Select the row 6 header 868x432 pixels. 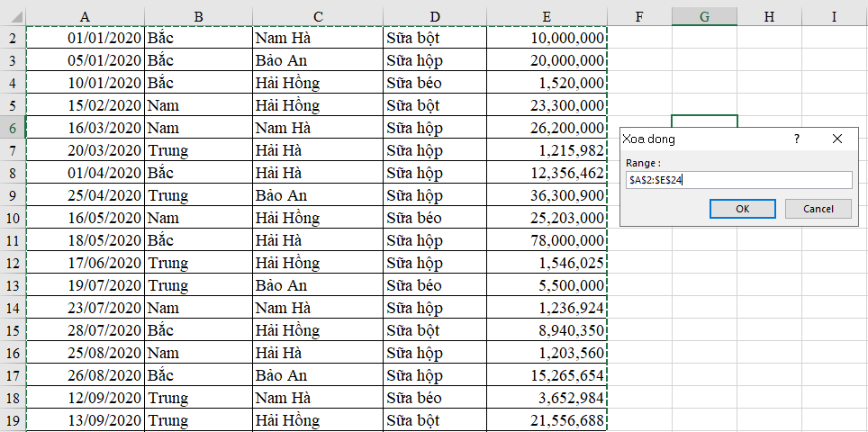tap(13, 128)
